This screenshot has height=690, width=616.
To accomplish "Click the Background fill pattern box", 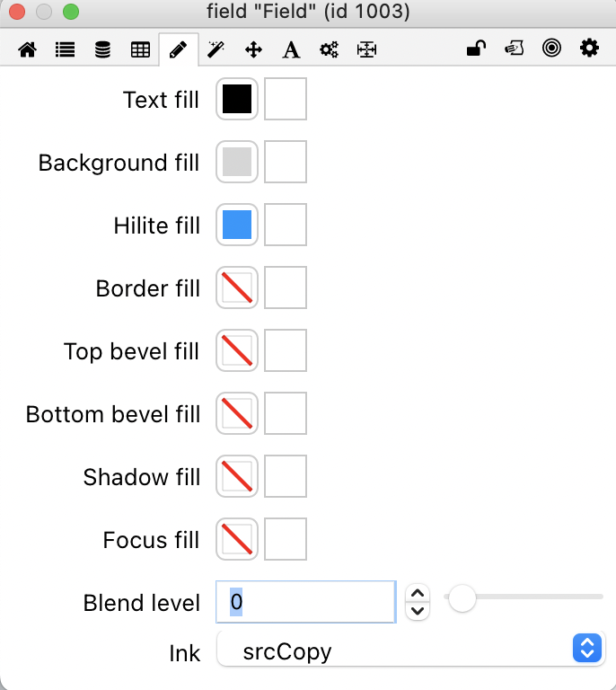I will [286, 162].
